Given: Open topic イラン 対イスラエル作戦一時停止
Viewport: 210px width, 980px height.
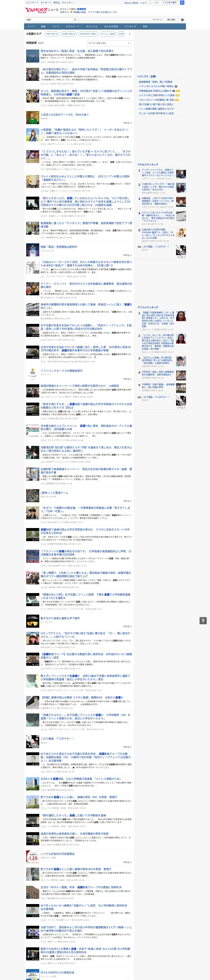Looking at the screenshot, I should [x=156, y=86].
